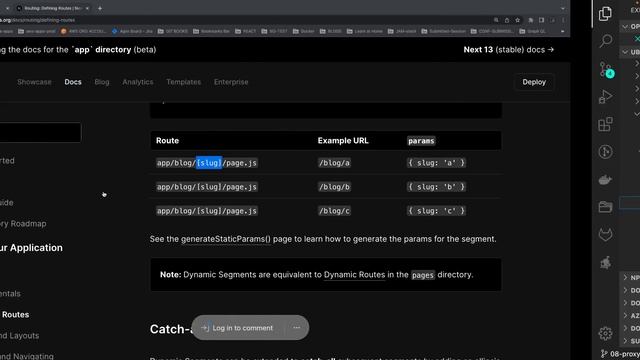The width and height of the screenshot is (640, 360).
Task: Close the Routing: Defining Routes tab
Action: [87, 8]
